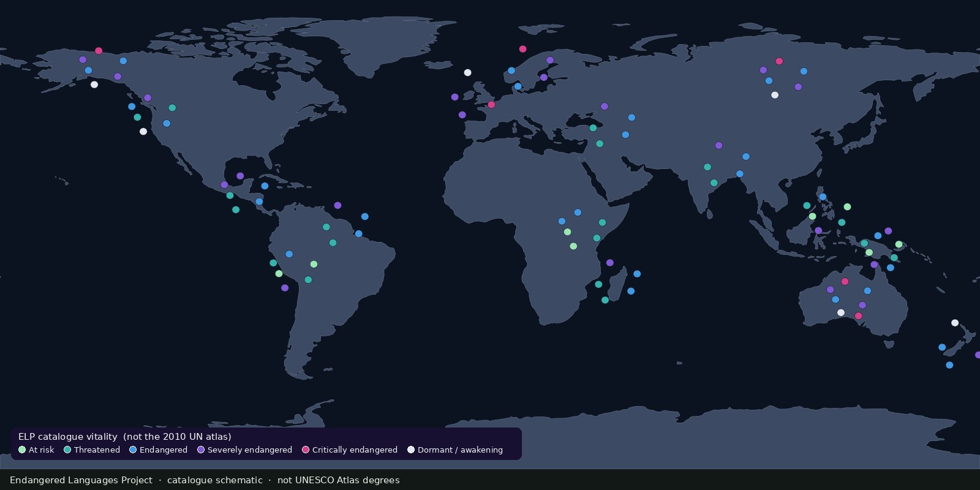This screenshot has width=980, height=490.
Task: Click the purple marker in the Atlantic above South America
Action: point(337,206)
